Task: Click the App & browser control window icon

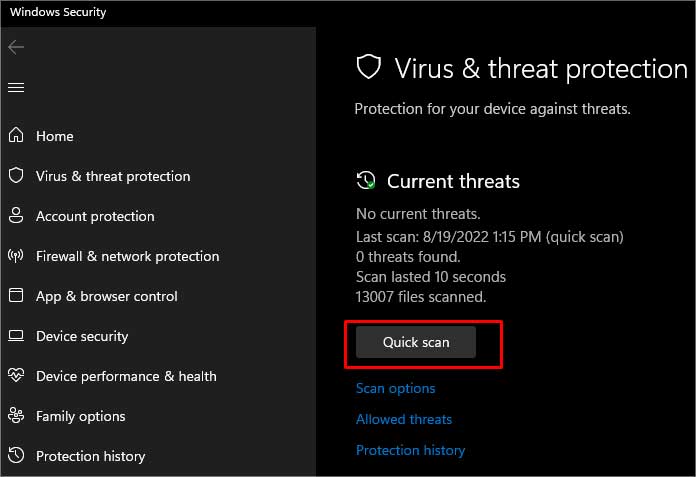Action: point(16,295)
